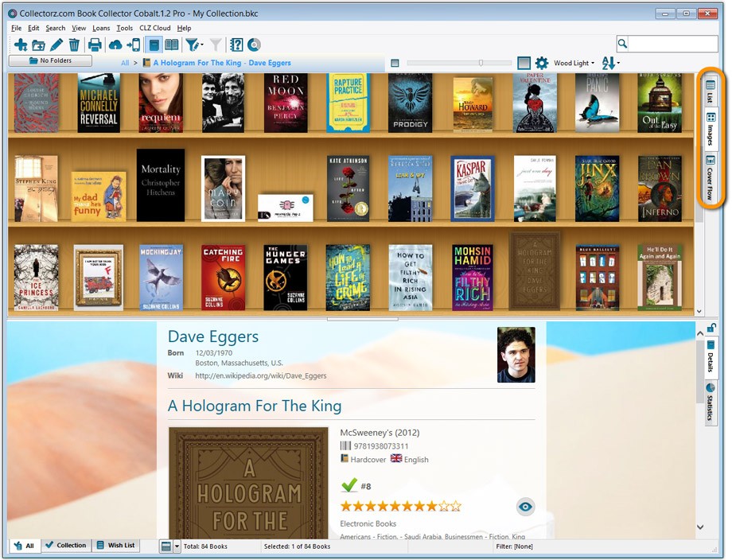Select the Dan Brown Inferno cover

coord(660,189)
